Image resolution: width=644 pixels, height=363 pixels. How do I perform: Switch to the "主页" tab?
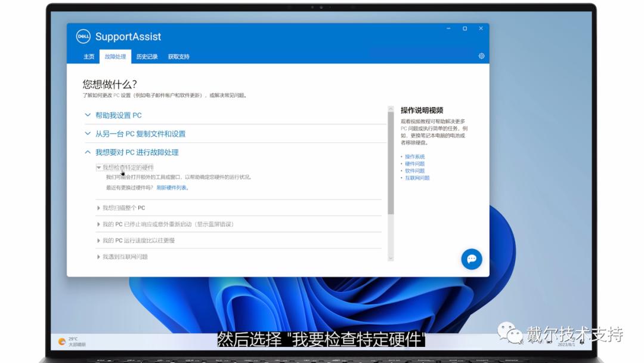pyautogui.click(x=88, y=56)
